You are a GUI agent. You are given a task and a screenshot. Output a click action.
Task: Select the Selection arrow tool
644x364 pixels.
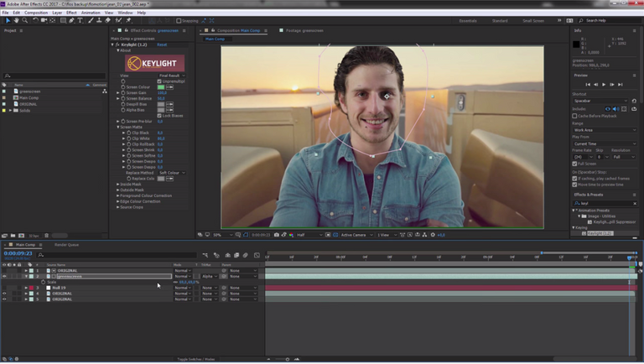point(8,20)
